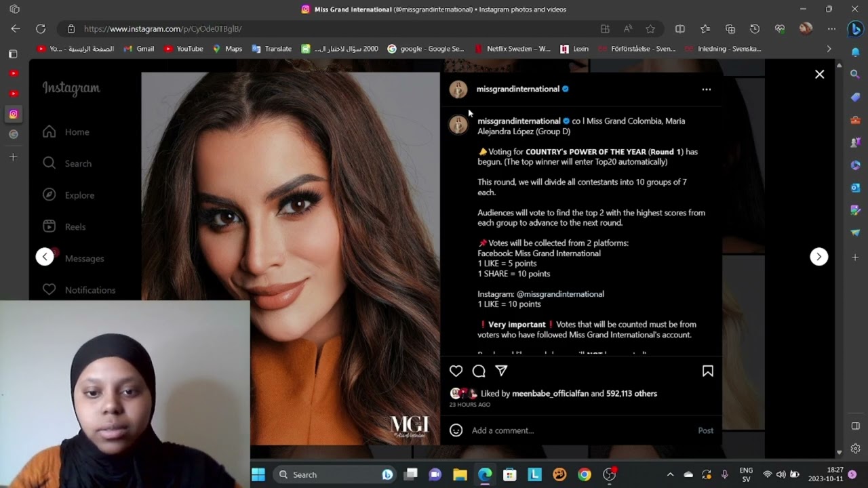The image size is (868, 488).
Task: Open Browser essentials heart icon
Action: coord(780,28)
